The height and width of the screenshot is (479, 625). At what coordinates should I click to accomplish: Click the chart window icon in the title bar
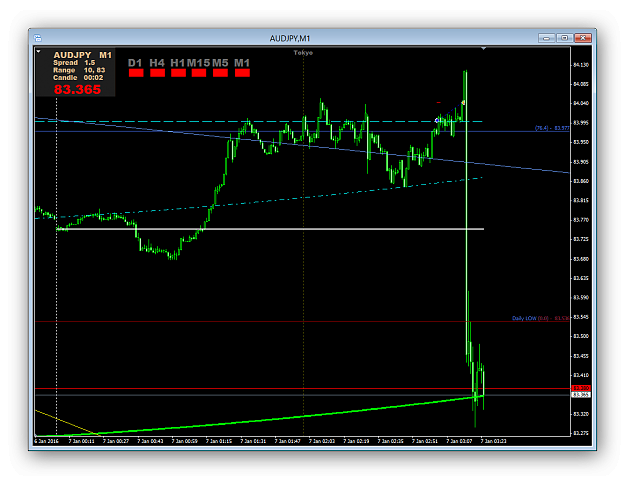38,38
